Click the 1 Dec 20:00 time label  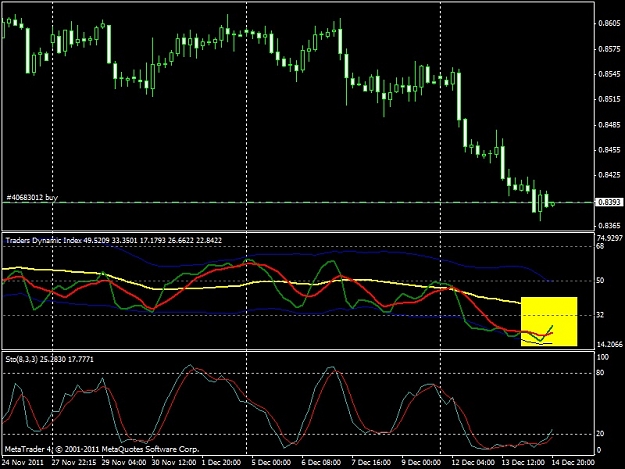(221, 463)
